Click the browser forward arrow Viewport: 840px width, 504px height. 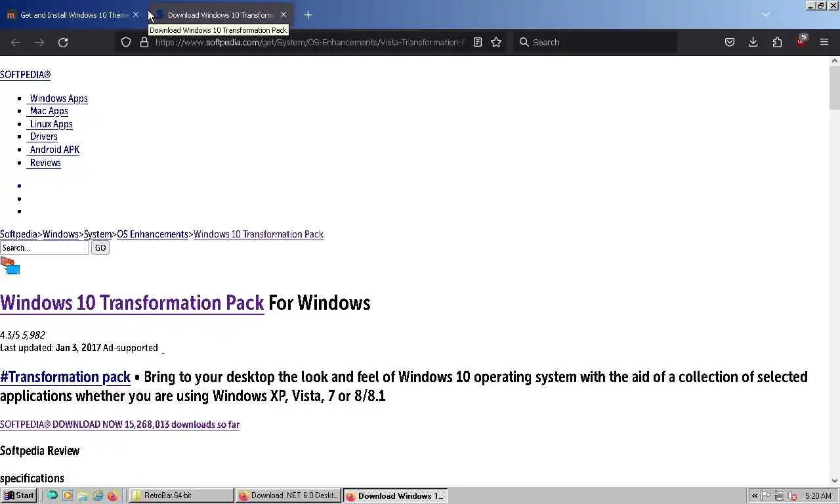click(39, 42)
